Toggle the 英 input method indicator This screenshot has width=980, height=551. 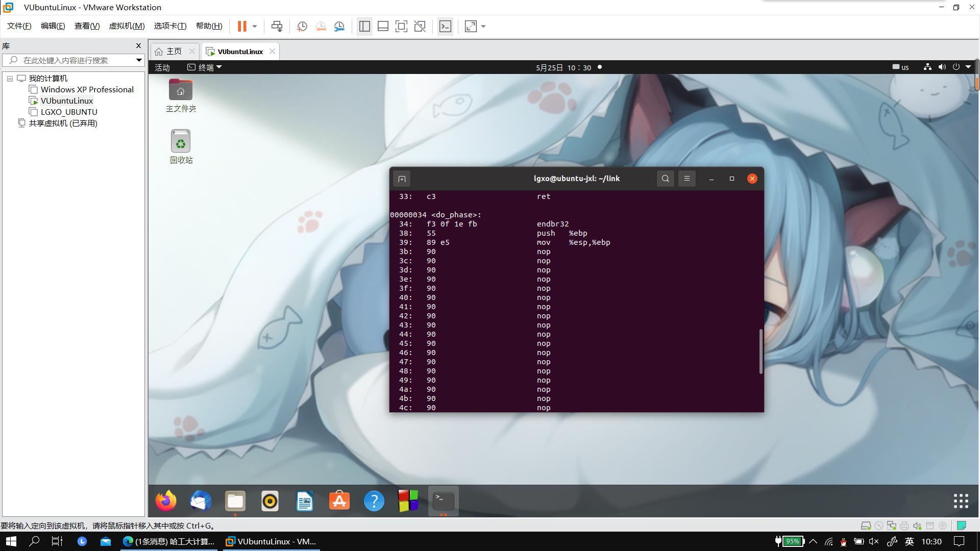click(x=909, y=541)
